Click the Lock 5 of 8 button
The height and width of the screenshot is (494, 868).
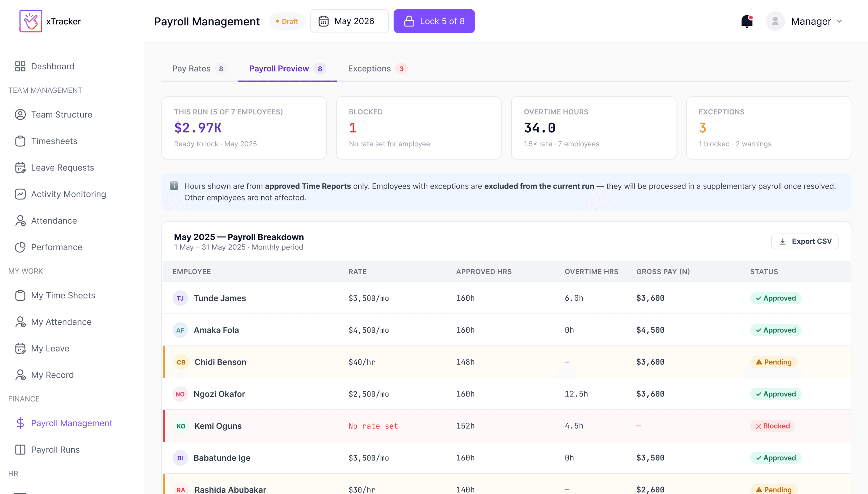click(434, 21)
